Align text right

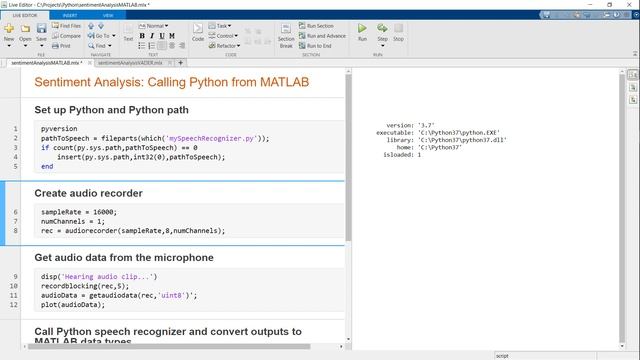point(182,46)
